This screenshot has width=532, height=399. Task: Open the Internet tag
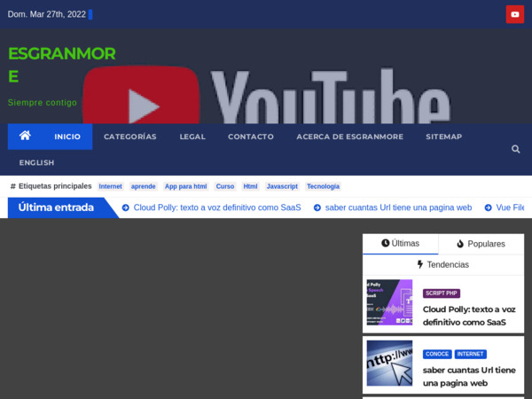pos(110,186)
